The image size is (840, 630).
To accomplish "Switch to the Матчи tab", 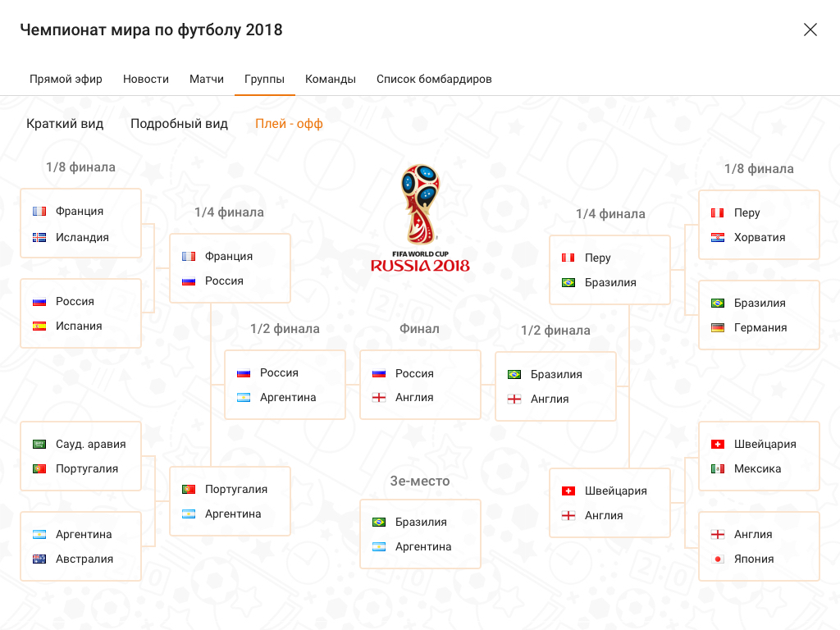I will 207,80.
